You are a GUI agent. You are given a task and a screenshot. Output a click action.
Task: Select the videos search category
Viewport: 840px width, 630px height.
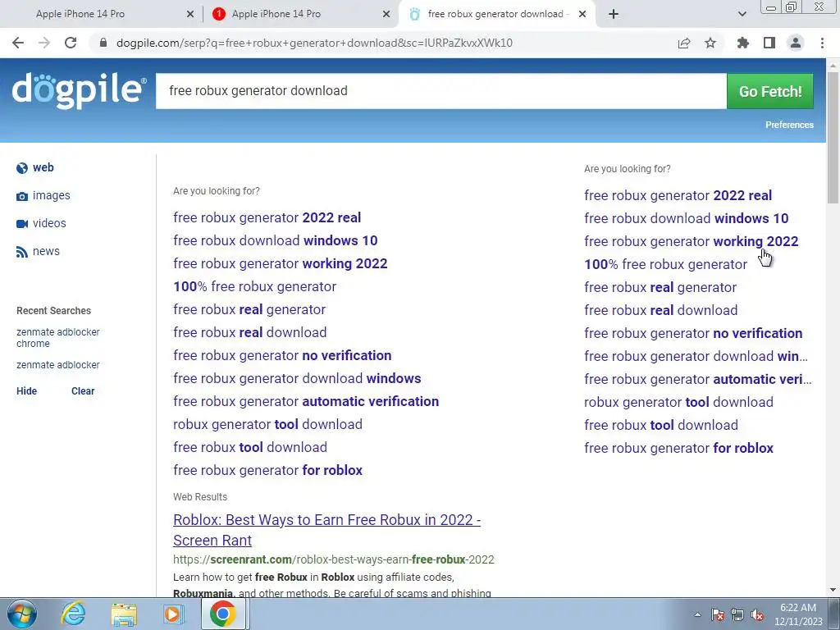[x=49, y=223]
